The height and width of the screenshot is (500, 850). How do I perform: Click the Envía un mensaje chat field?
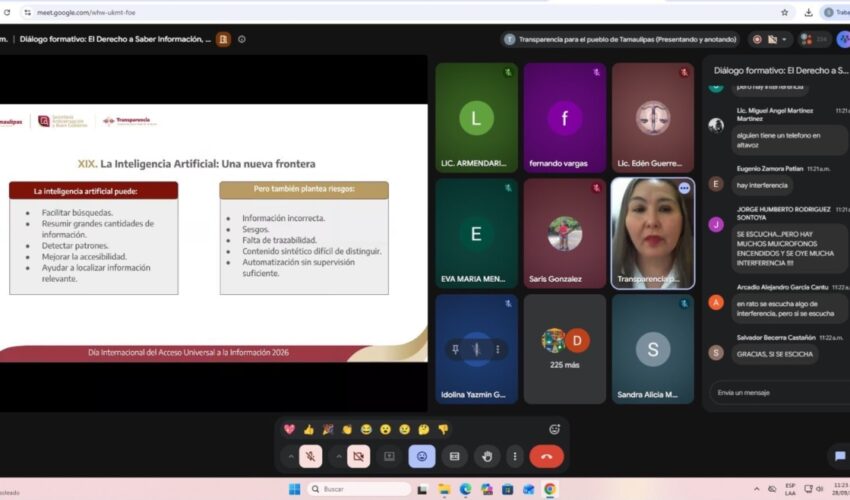click(x=781, y=393)
